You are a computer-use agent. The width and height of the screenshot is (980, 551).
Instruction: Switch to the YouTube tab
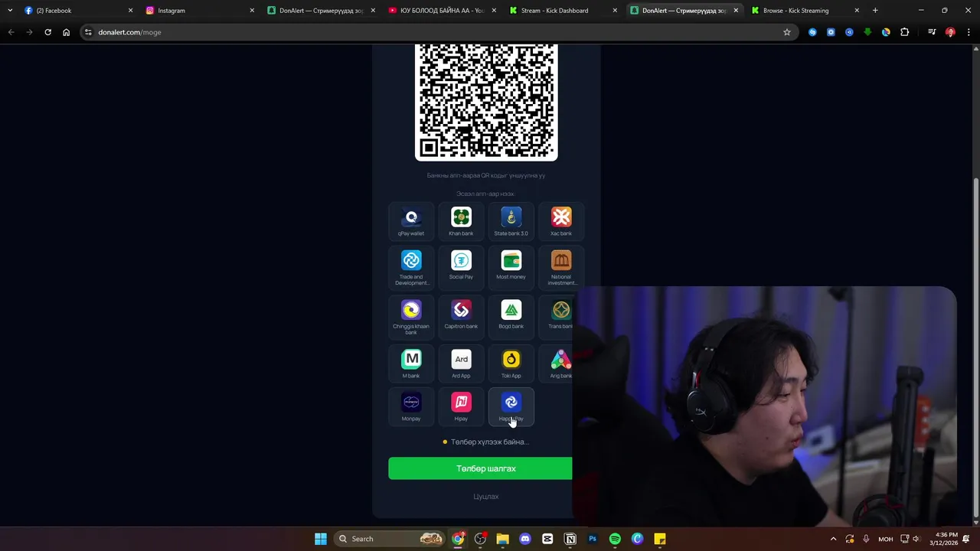442,11
